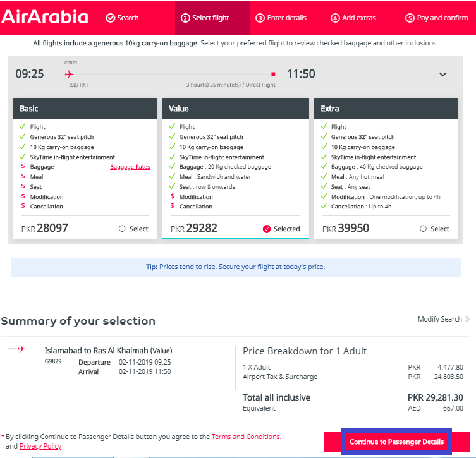This screenshot has width=476, height=458.
Task: Click the dollar icon beside Basic Modification
Action: (23, 196)
